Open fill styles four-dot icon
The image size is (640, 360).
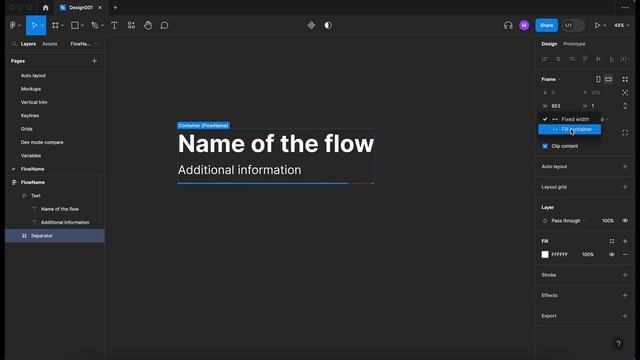[611, 241]
